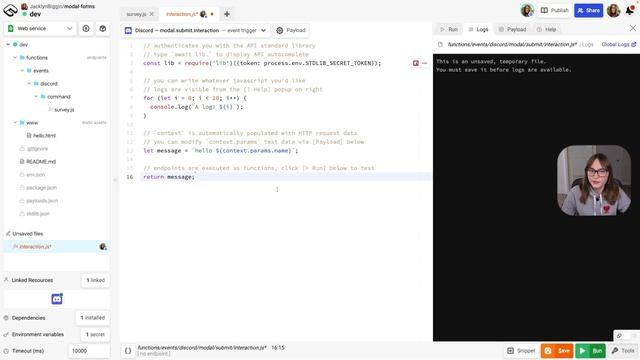Image resolution: width=640 pixels, height=360 pixels.
Task: Click the Tools button
Action: [x=623, y=351]
